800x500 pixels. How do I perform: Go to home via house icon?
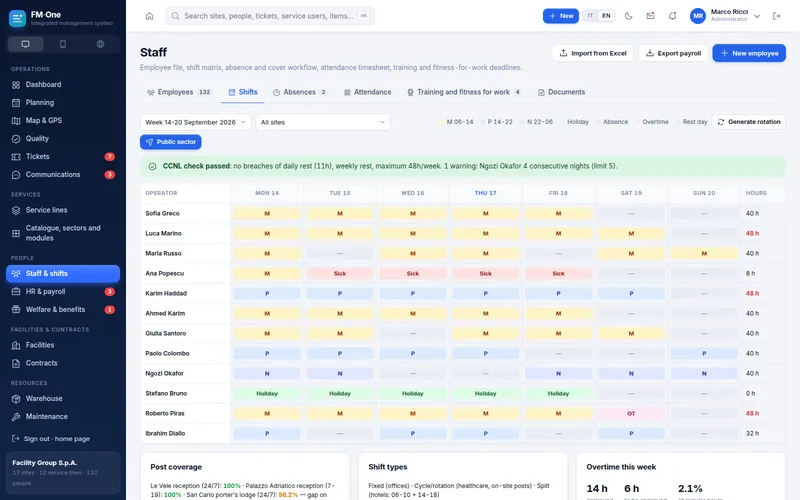[149, 16]
